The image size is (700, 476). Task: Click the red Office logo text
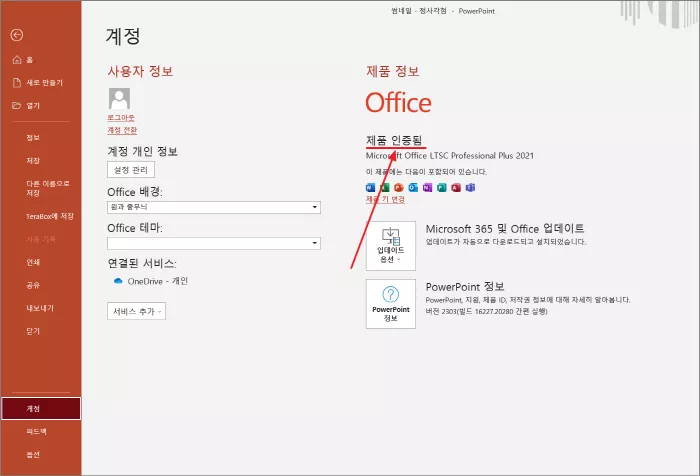[x=399, y=103]
